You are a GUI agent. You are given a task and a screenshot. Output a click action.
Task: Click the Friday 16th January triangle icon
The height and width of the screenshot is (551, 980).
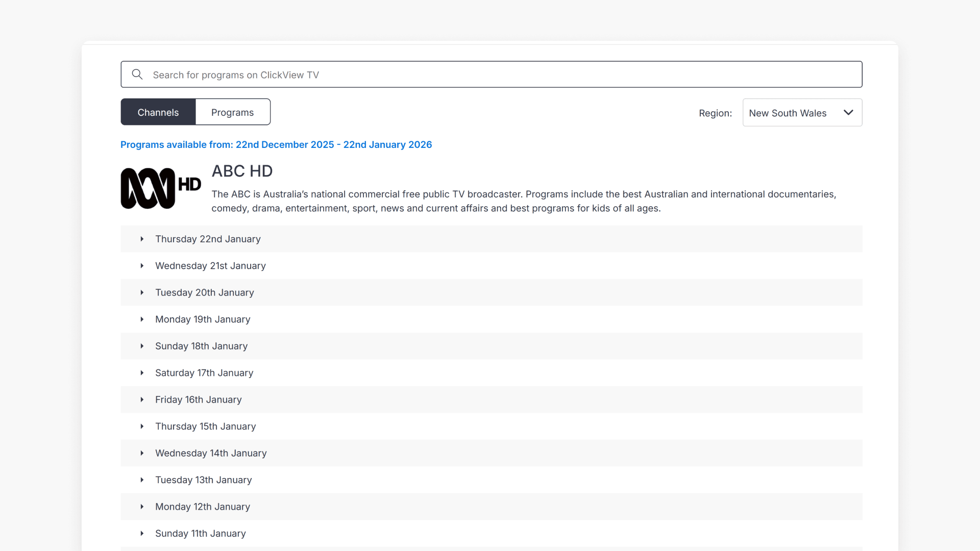pyautogui.click(x=142, y=399)
